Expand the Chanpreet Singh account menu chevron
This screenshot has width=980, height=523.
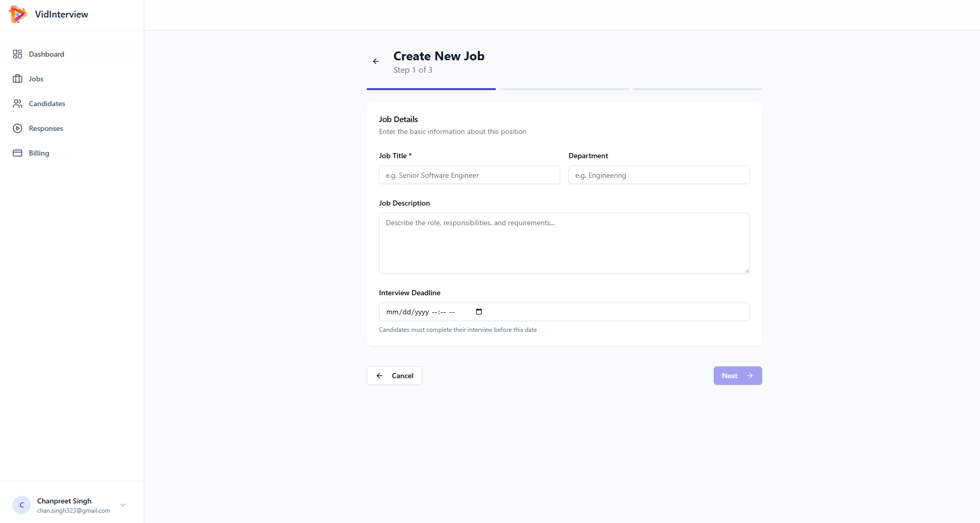pyautogui.click(x=123, y=505)
